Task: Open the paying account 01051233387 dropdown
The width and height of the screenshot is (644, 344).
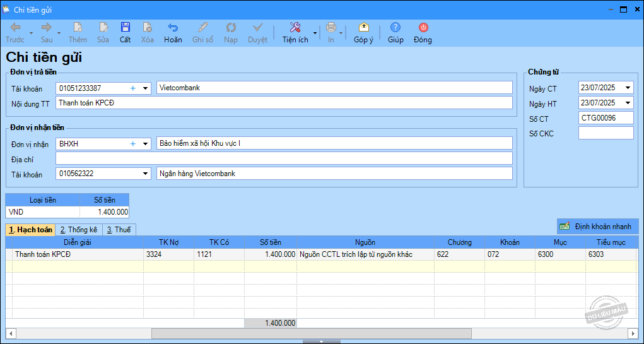Action: (145, 88)
